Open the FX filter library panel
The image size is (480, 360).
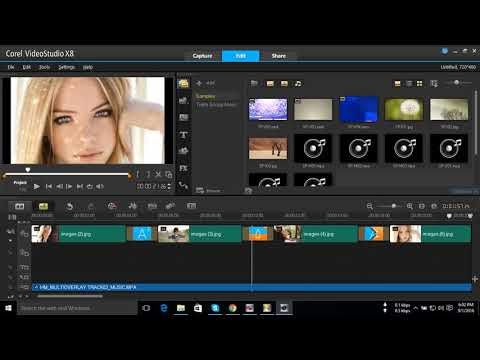(183, 168)
